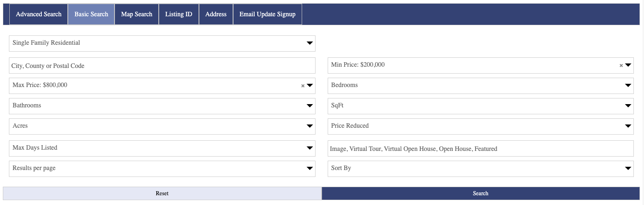
Task: Expand the Price Reduced dropdown
Action: click(x=480, y=126)
